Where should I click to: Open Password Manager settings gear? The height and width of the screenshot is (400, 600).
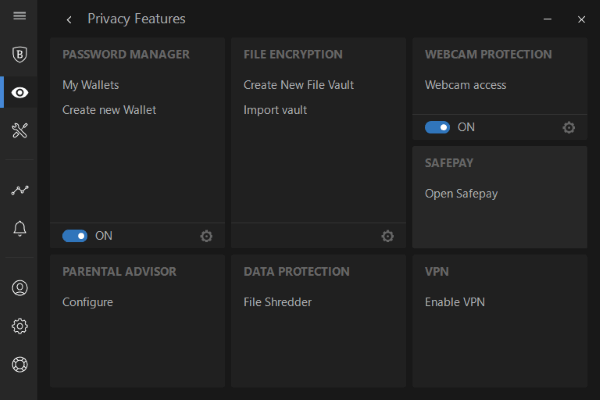pyautogui.click(x=207, y=236)
